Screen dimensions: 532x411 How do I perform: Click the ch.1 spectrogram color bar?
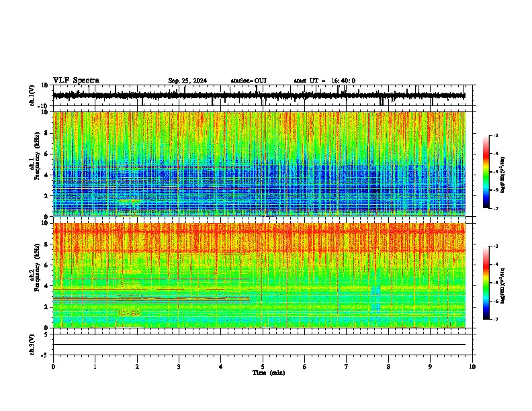coord(486,172)
